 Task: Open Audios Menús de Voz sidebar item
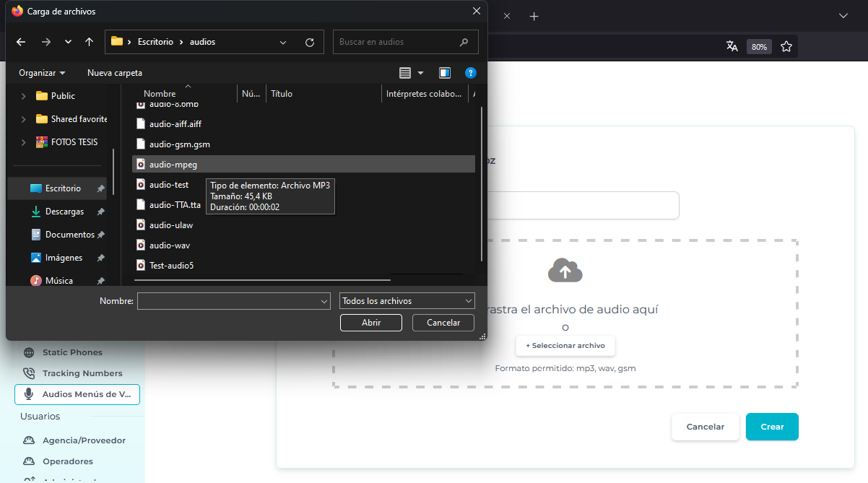point(77,394)
